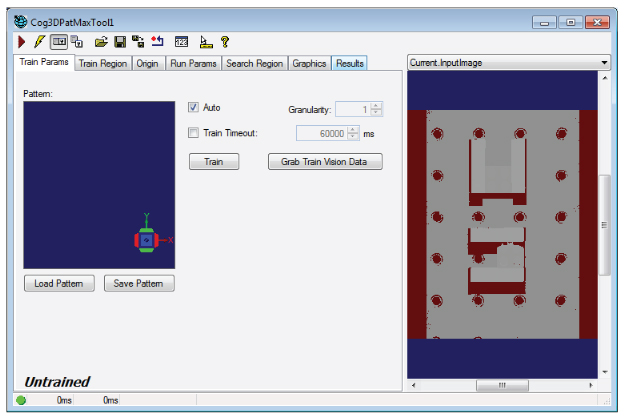The height and width of the screenshot is (416, 624).
Task: Click the open folder icon in toolbar
Action: (x=100, y=42)
